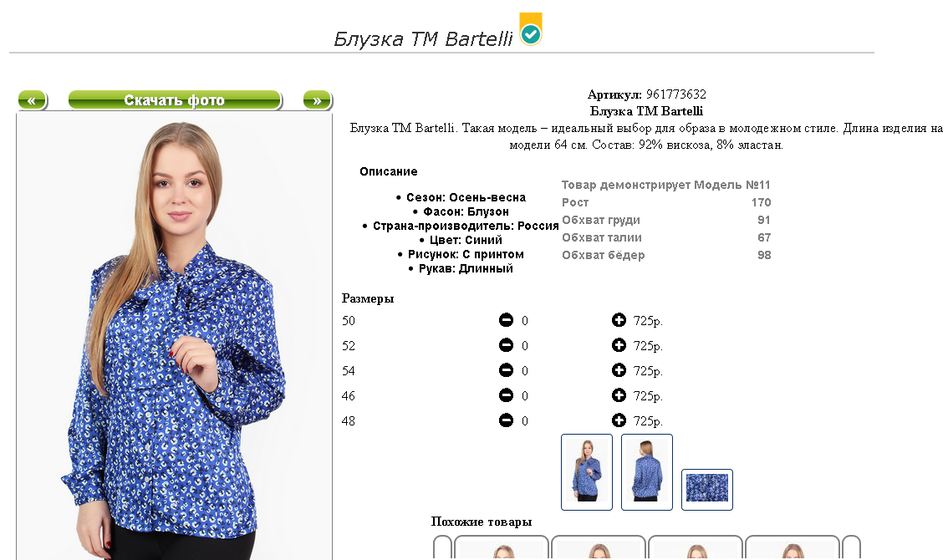Click the Сезон: Осень-весна description item
This screenshot has height=560, width=948.
[466, 197]
